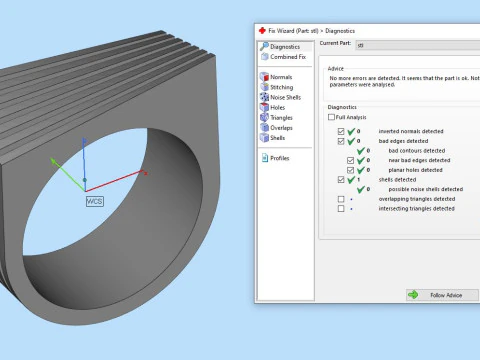Toggle bad edges detected checkbox
Screen dimensions: 480x360
coord(341,141)
